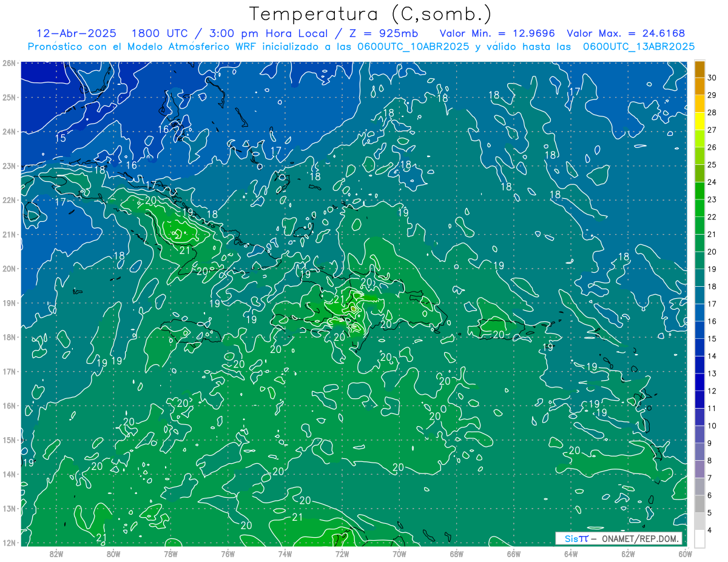Viewport: 728px width, 562px height.
Task: Click the '15N' latitude axis label
Action: tap(8, 440)
